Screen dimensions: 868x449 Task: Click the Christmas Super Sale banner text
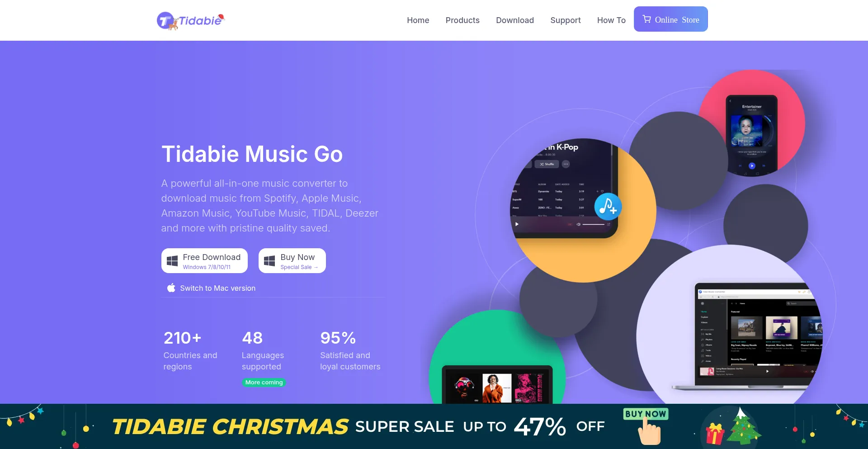pos(359,426)
